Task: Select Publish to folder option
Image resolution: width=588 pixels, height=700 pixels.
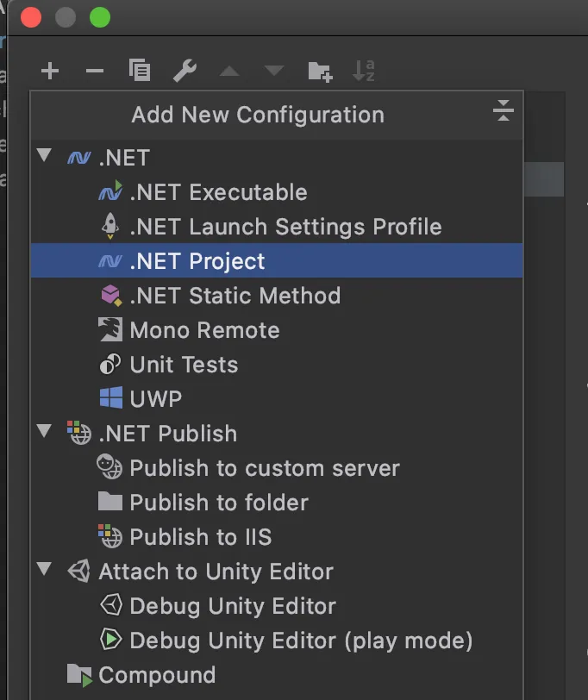Action: pyautogui.click(x=277, y=503)
